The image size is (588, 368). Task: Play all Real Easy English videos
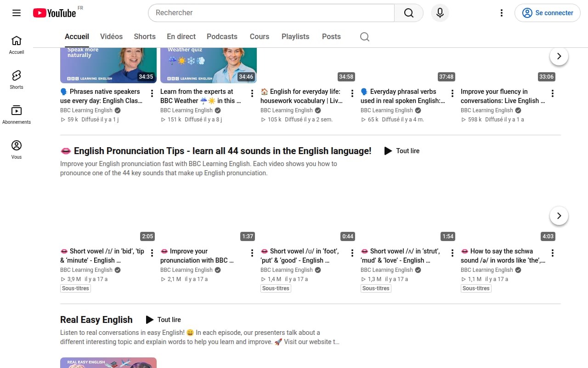click(163, 320)
